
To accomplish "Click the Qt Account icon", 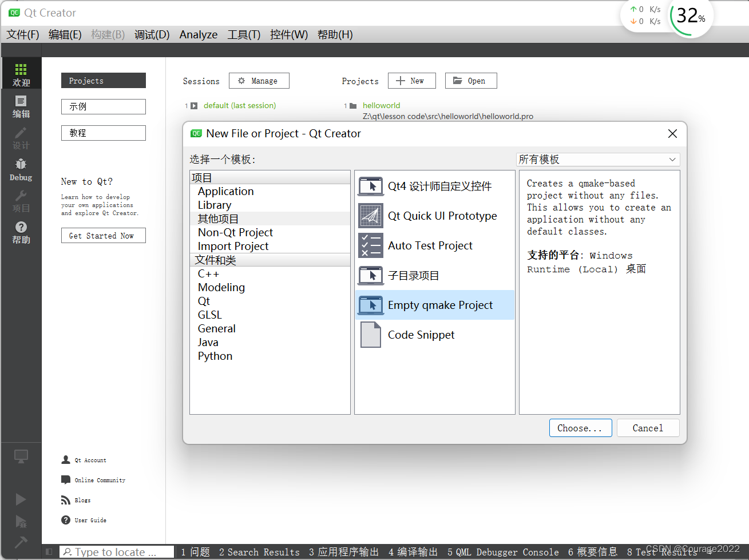I will tap(66, 460).
